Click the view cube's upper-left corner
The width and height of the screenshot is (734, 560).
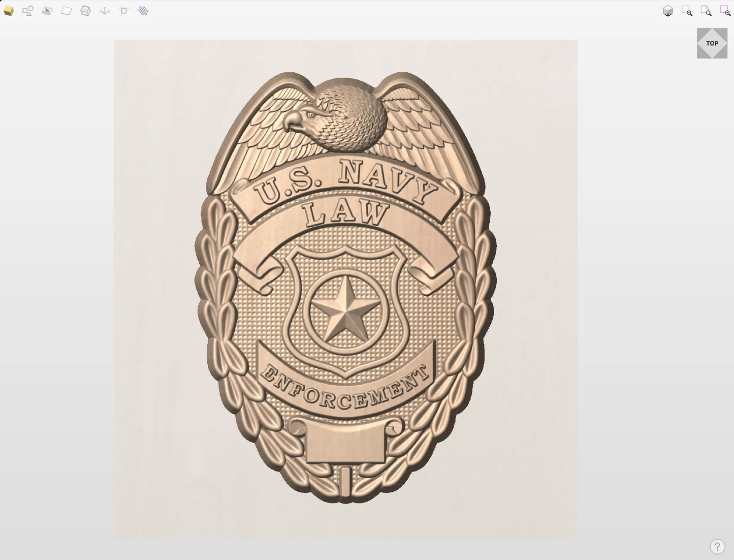click(x=700, y=32)
